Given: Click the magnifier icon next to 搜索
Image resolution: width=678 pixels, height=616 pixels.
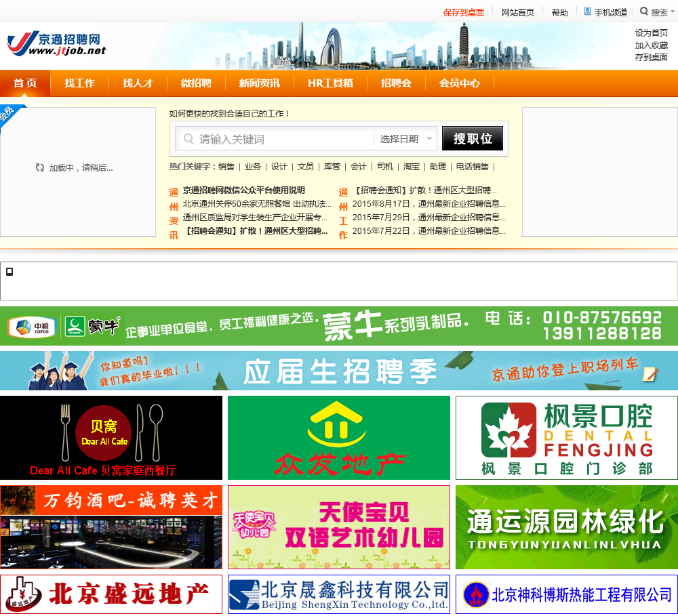Looking at the screenshot, I should 644,12.
